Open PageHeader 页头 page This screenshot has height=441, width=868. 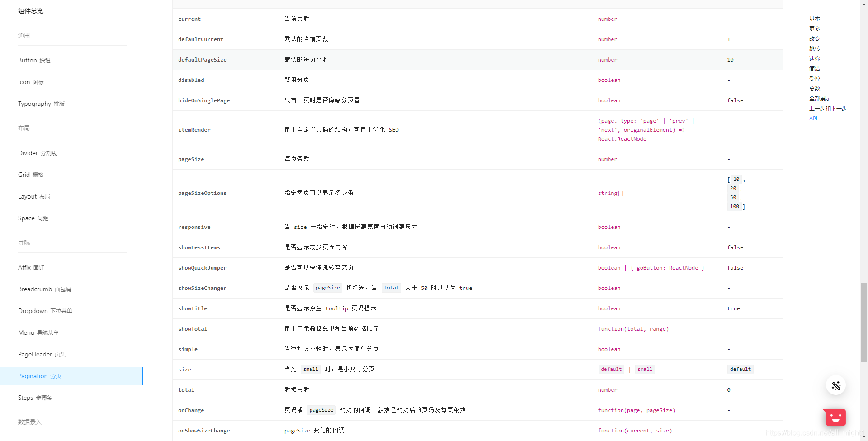tap(41, 354)
